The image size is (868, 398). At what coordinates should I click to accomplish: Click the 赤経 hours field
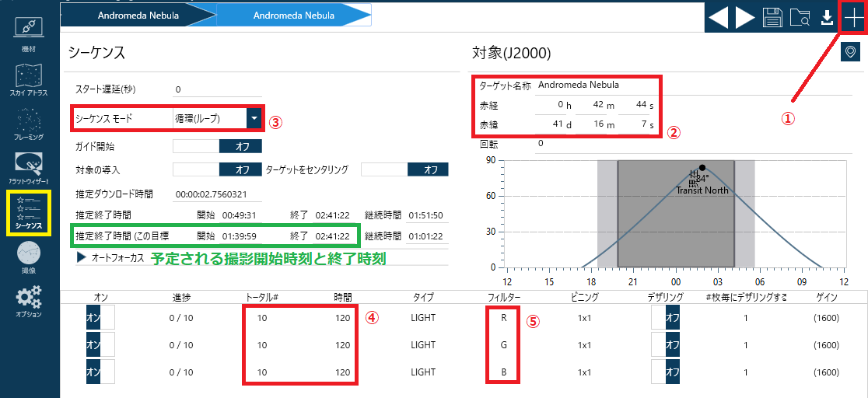pyautogui.click(x=550, y=105)
